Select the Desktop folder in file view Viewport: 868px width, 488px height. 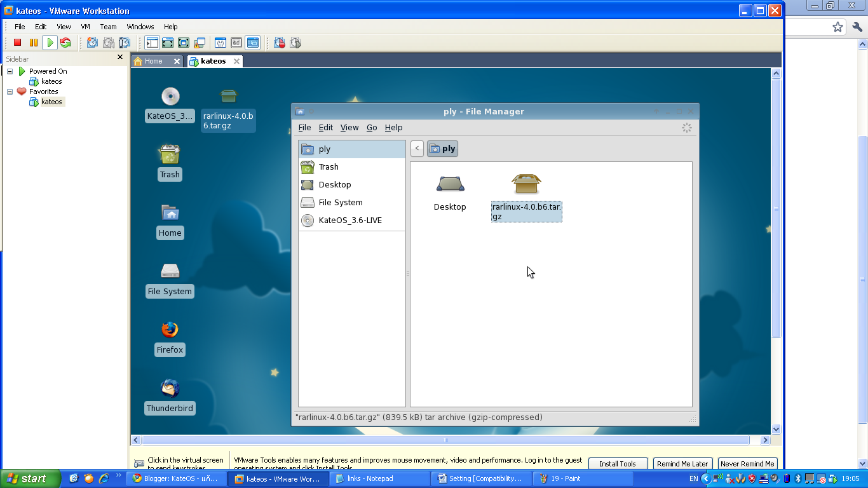[450, 193]
